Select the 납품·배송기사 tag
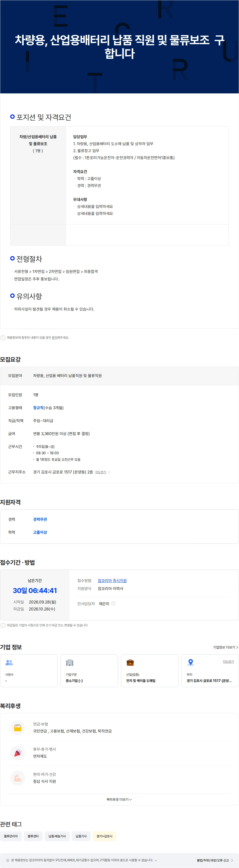The height and width of the screenshot is (868, 239). 57,836
